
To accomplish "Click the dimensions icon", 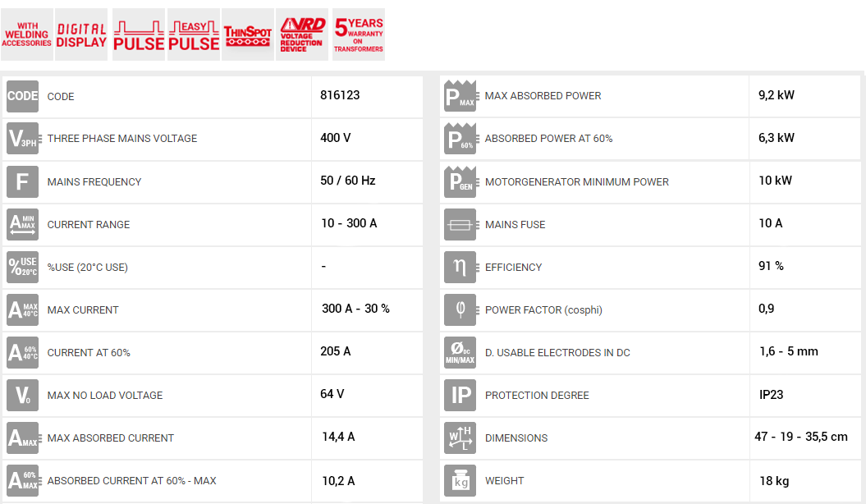I will pos(460,438).
